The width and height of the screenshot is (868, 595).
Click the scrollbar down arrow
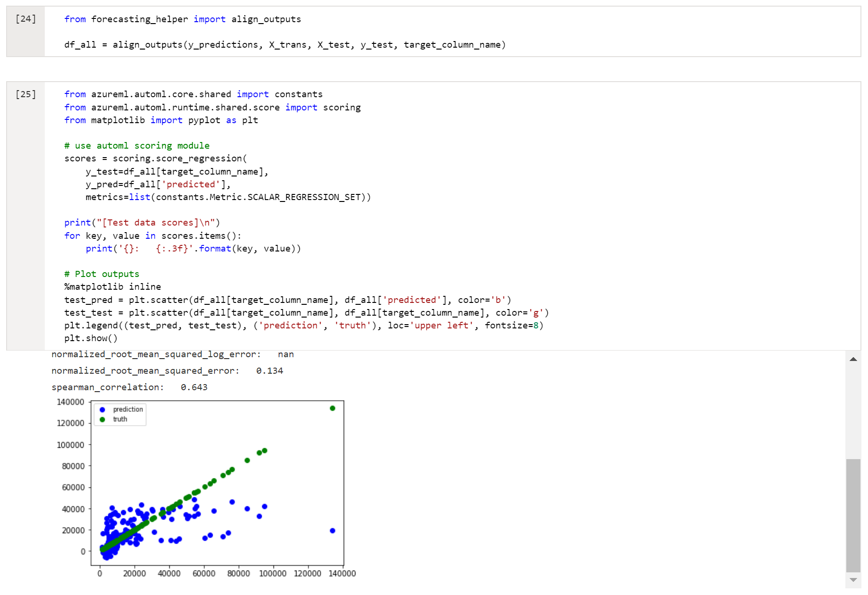point(853,579)
